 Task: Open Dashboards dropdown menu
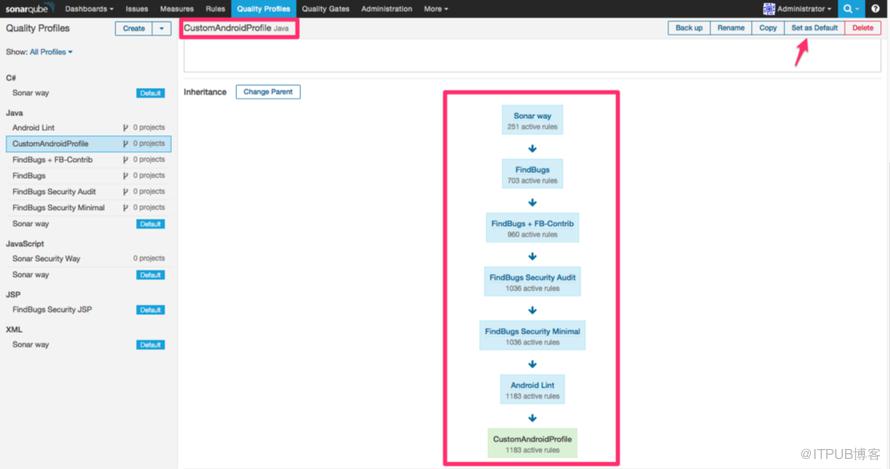click(x=89, y=9)
